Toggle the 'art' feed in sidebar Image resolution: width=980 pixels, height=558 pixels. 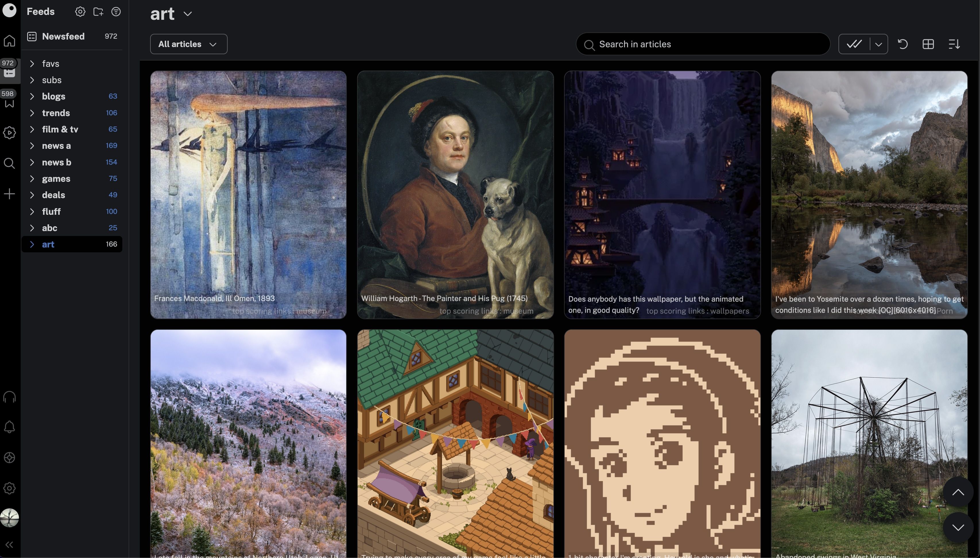click(x=32, y=243)
